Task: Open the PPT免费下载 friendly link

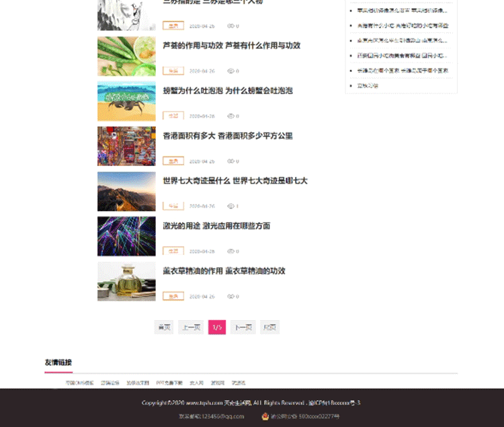Action: [x=169, y=383]
